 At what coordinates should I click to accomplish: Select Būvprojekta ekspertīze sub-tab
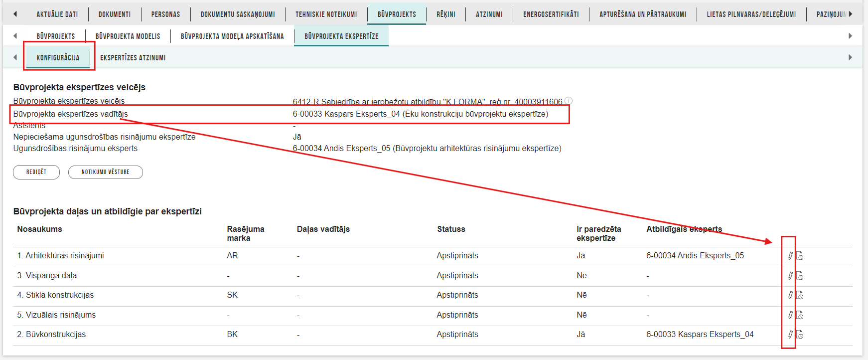coord(341,36)
